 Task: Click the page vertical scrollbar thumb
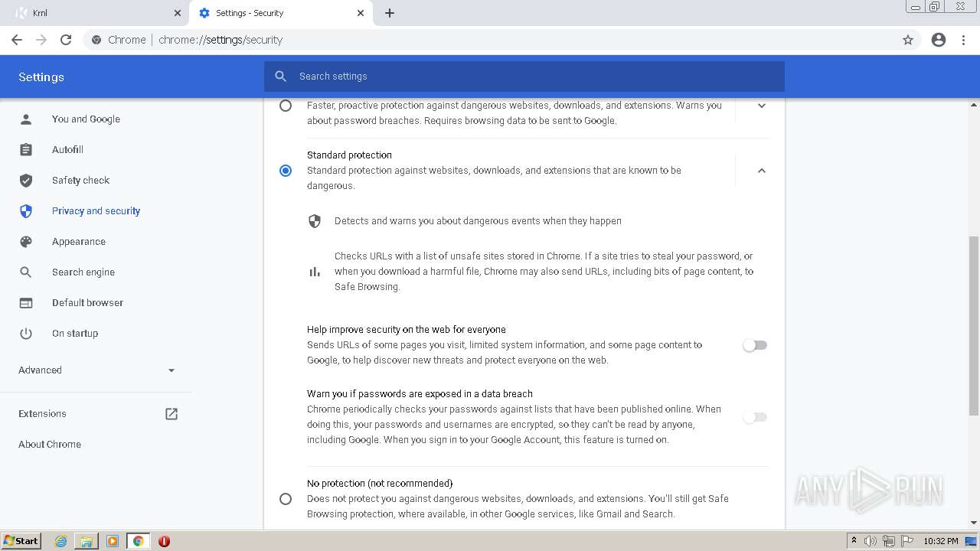(974, 326)
